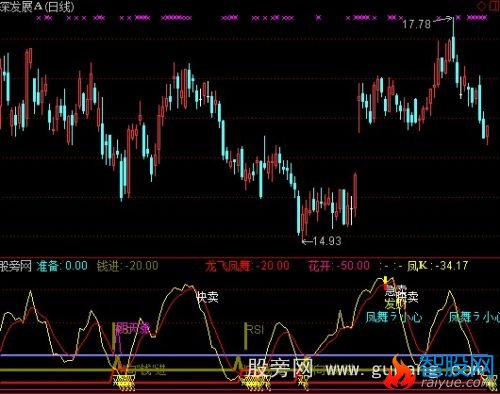
Task: Click the 钱进: -20.00 indicator value
Action: pyautogui.click(x=128, y=266)
